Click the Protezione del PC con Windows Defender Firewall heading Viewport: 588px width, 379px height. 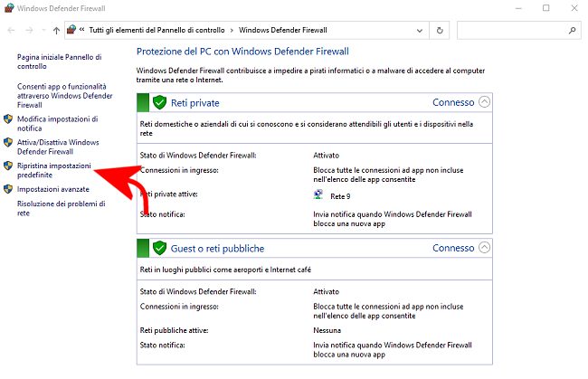pos(242,52)
